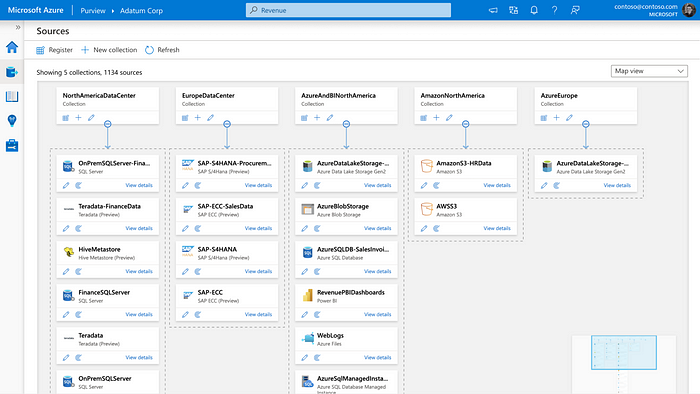Open the contoso account profile picture

pyautogui.click(x=689, y=10)
